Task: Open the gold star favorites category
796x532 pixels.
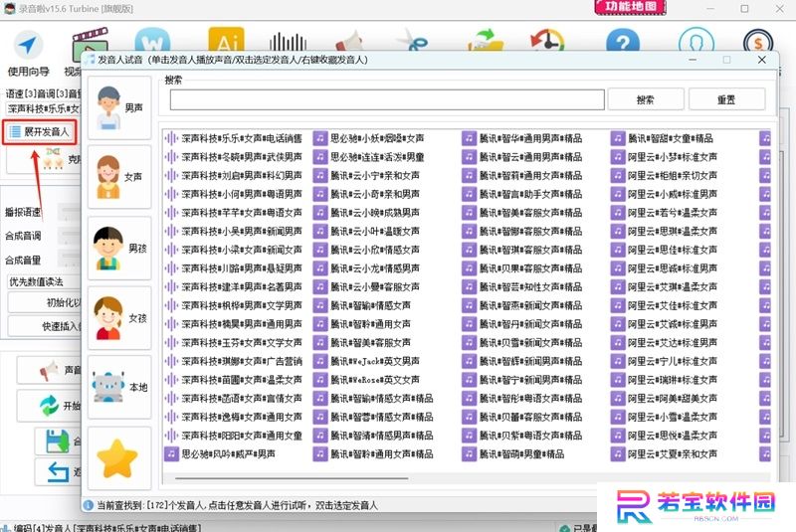Action: (119, 458)
